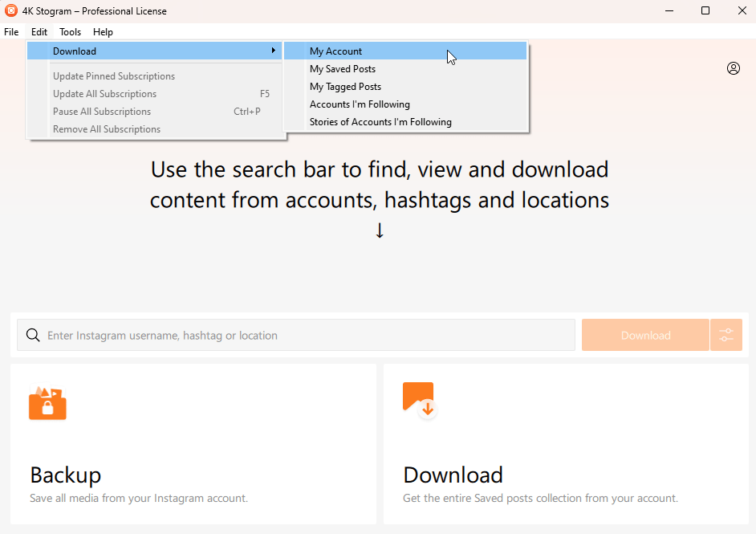Click the search magnifier icon
This screenshot has width=756, height=534.
tap(33, 335)
